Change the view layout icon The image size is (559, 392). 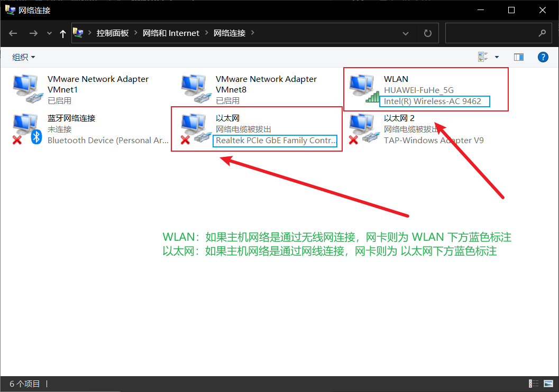(483, 57)
